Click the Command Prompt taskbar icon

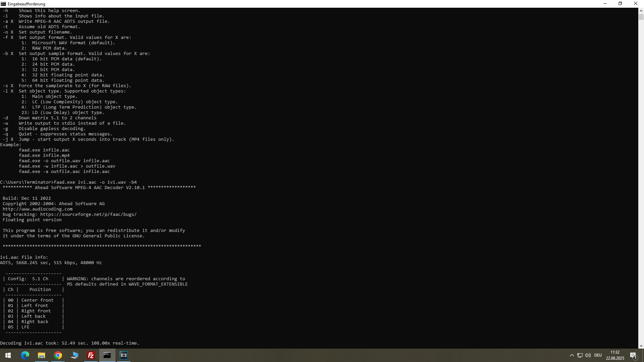[107, 355]
